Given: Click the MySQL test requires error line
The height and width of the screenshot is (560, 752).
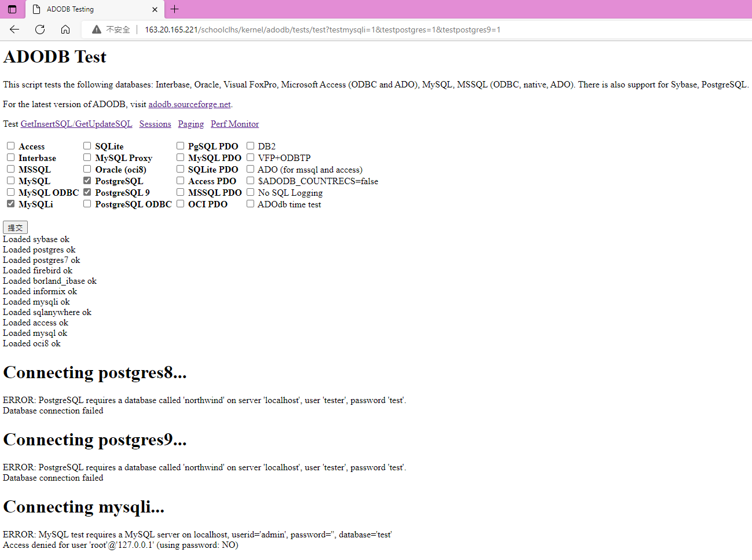Looking at the screenshot, I should (197, 535).
